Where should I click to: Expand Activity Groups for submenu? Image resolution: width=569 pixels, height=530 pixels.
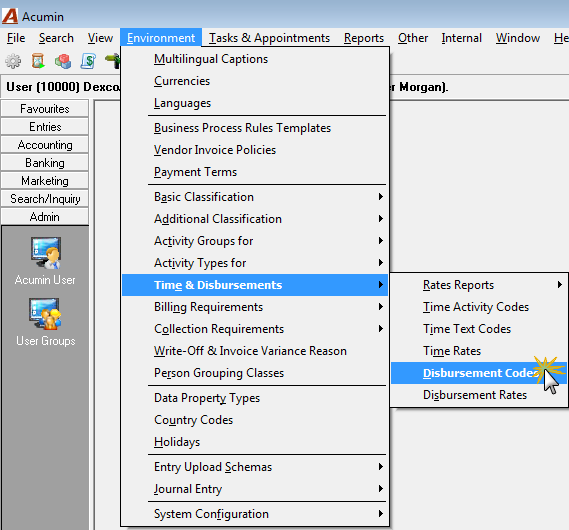click(x=255, y=241)
